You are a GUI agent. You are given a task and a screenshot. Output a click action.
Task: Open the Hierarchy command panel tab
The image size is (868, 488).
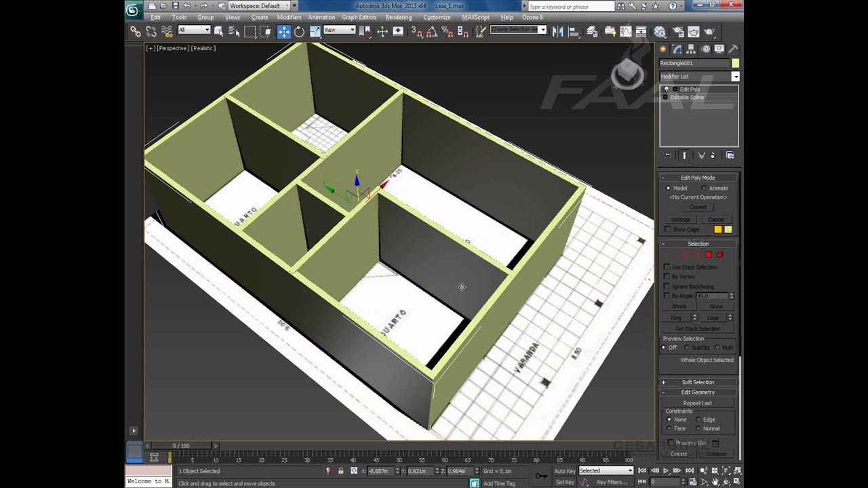tap(691, 49)
